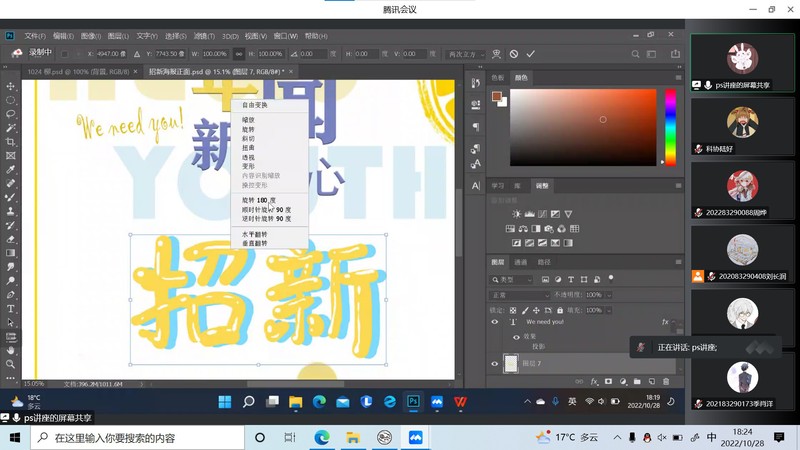The image size is (800, 450).
Task: Select the Type (T) tool
Action: pos(11,309)
